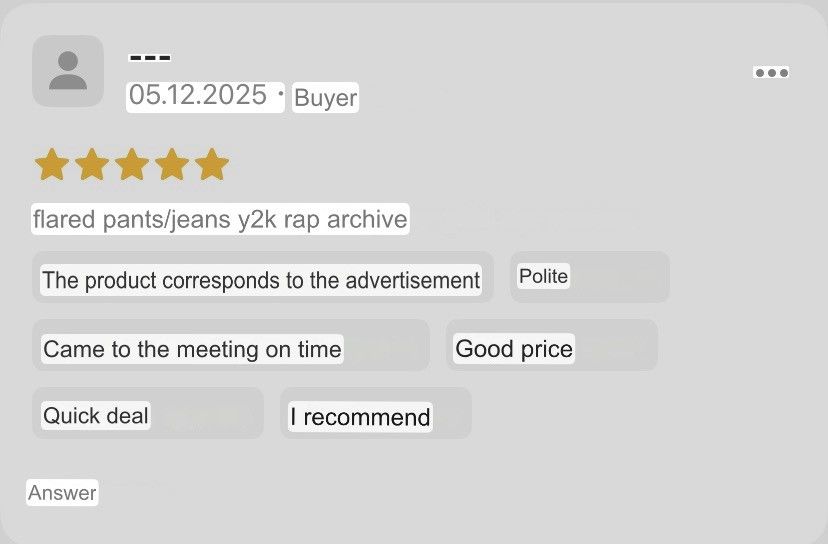Click the fifth rating star
Screen dimensions: 828x544
(x=212, y=164)
